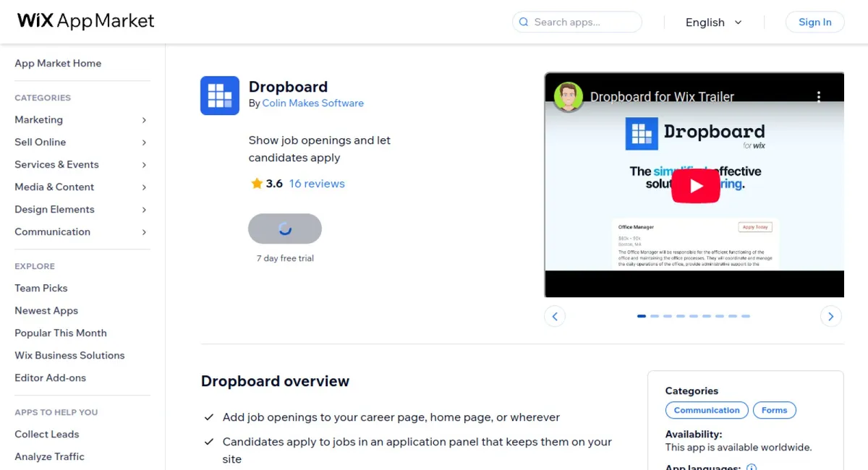
Task: Click the Forms category tag
Action: tap(774, 410)
